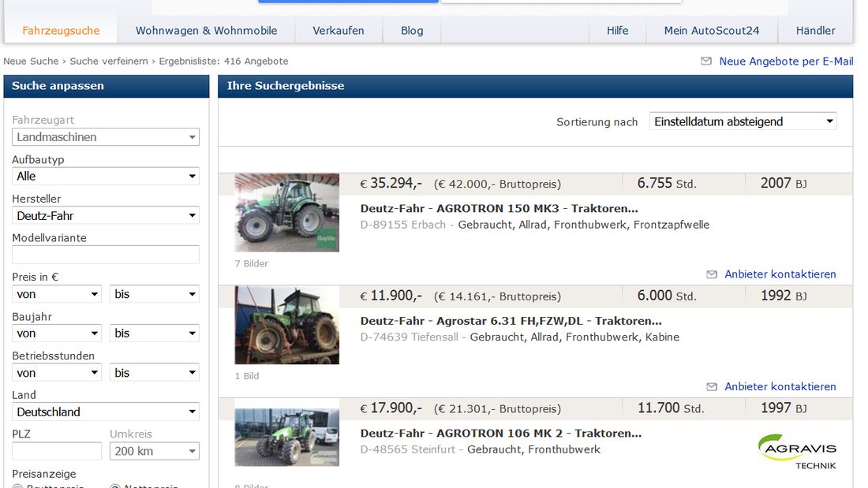This screenshot has width=868, height=488.
Task: Open the Aufbautyp dropdown
Action: point(106,176)
